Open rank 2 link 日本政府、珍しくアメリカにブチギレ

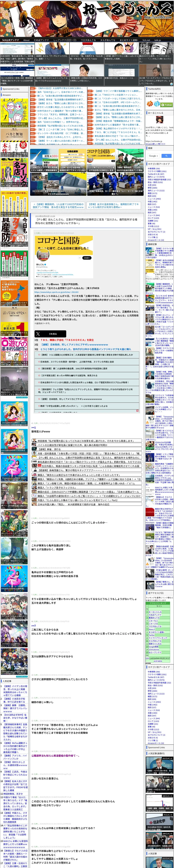pyautogui.click(x=74, y=345)
